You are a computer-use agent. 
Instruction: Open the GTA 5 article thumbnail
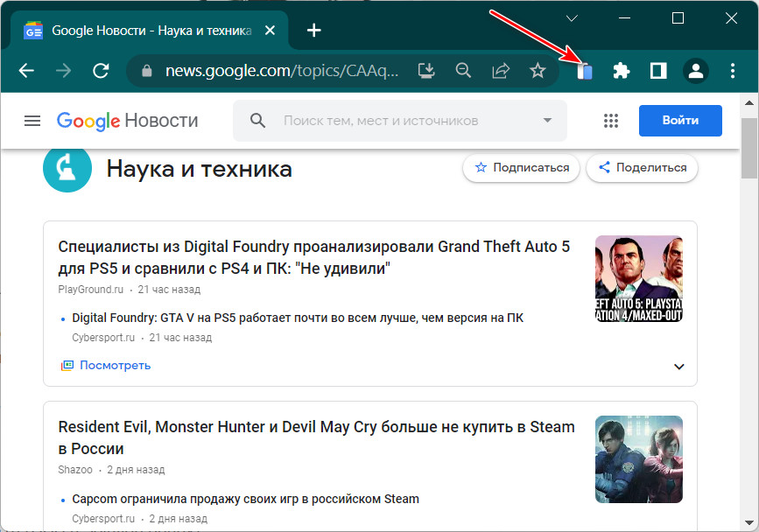coord(639,278)
